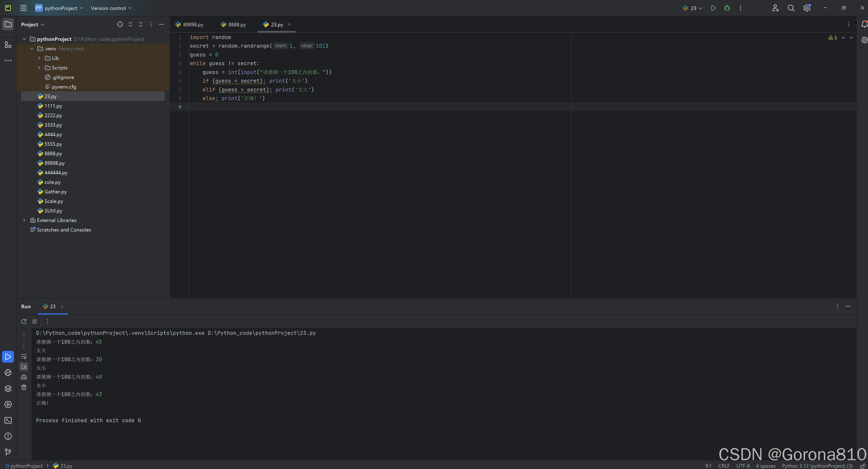This screenshot has width=868, height=469.
Task: Switch to the 8888.py editor tab
Action: tap(233, 25)
